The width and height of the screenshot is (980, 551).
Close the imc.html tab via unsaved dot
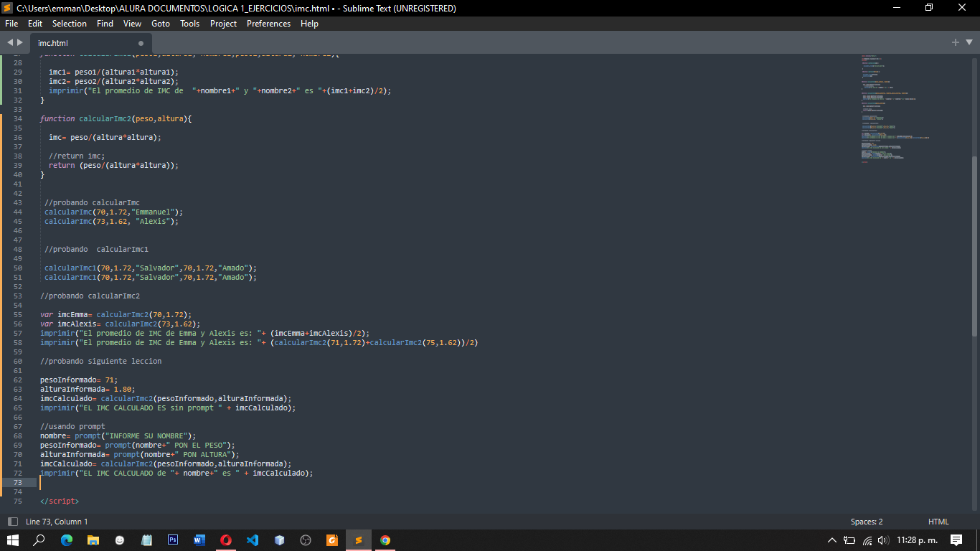click(141, 43)
